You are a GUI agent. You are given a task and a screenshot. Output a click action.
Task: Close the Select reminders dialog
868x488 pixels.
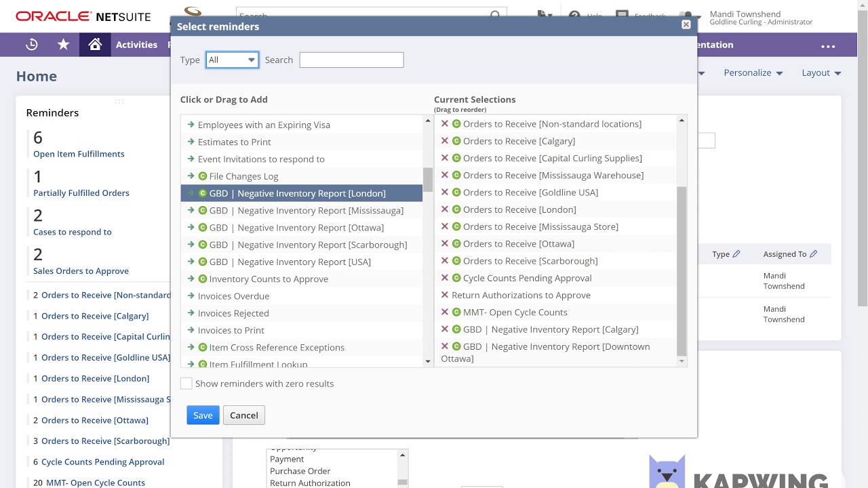click(x=686, y=24)
